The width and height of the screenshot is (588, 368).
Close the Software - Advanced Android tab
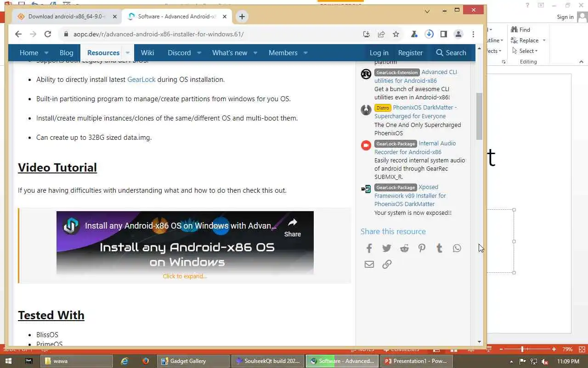coord(225,17)
